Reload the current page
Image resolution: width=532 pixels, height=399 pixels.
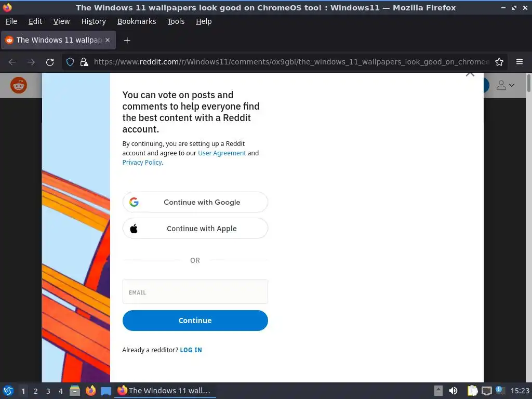pos(50,62)
